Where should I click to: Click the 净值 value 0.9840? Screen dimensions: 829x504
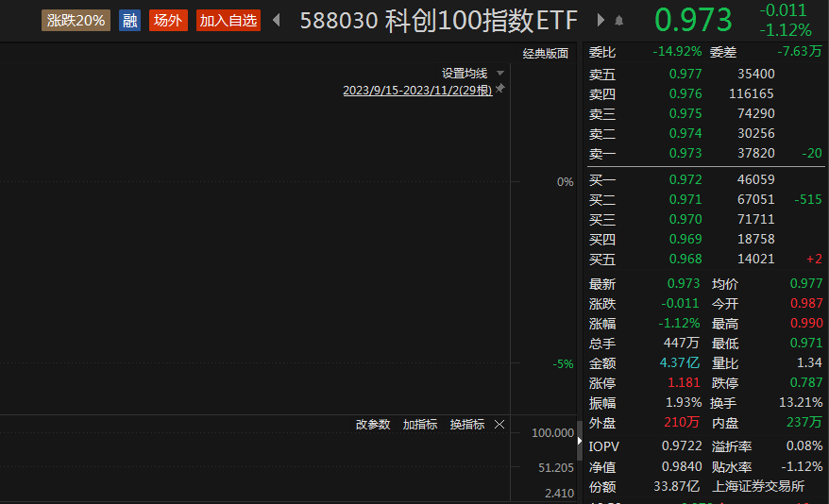coord(682,467)
